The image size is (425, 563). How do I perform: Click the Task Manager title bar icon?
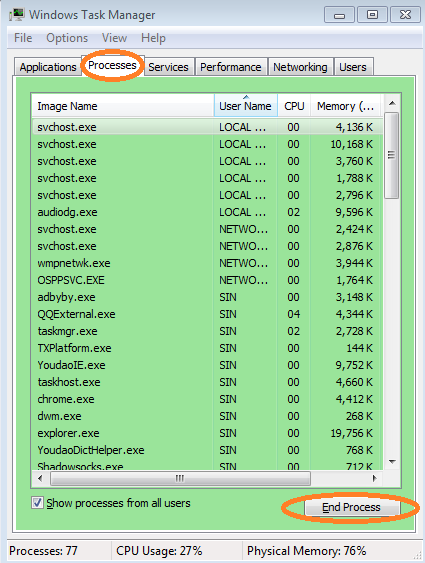coord(17,15)
